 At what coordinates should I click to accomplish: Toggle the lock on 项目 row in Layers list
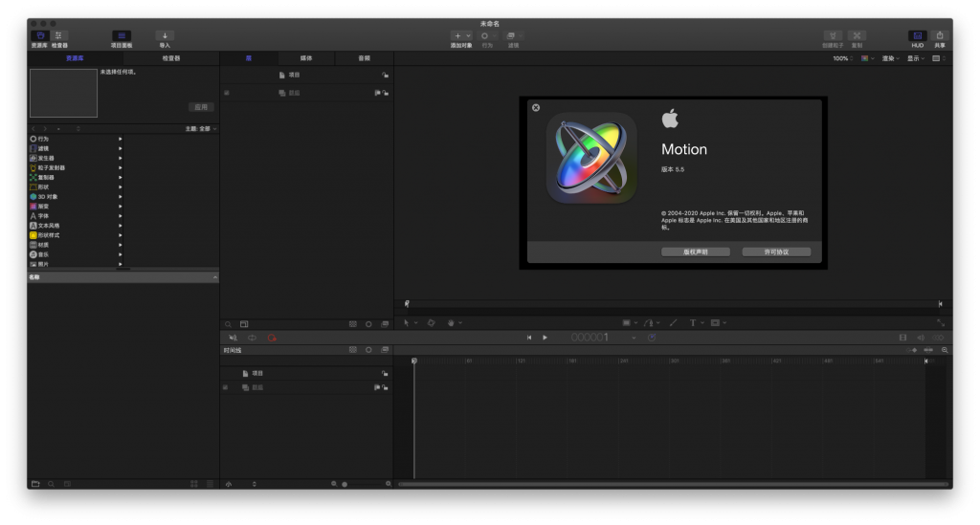(386, 75)
